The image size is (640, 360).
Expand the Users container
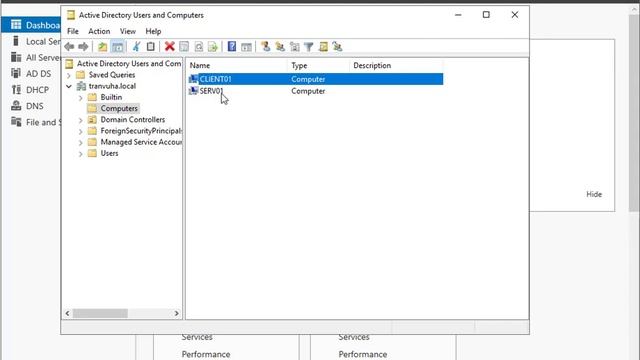(x=80, y=154)
